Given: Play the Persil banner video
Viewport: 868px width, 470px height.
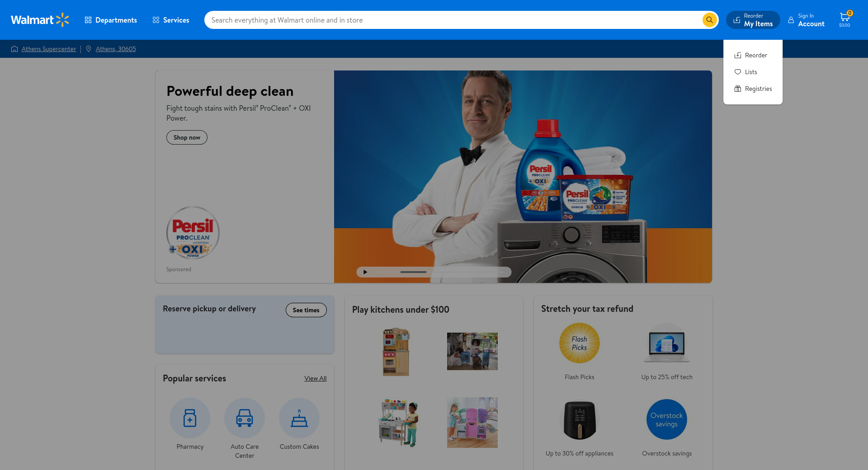Looking at the screenshot, I should tap(365, 272).
